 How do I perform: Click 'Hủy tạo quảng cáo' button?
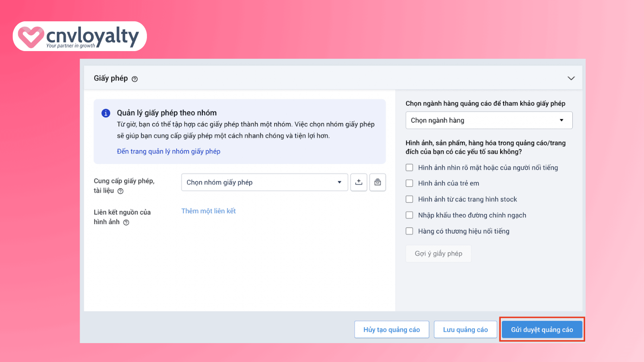[392, 329]
